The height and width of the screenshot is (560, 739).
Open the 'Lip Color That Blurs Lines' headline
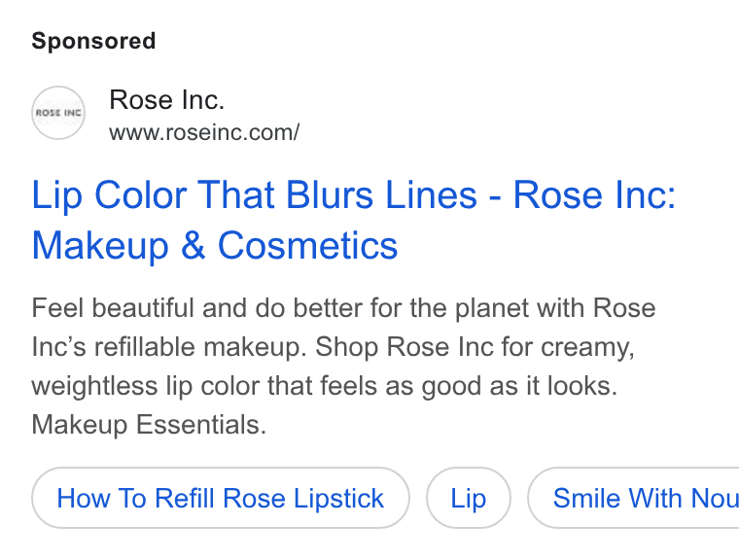coord(255,195)
